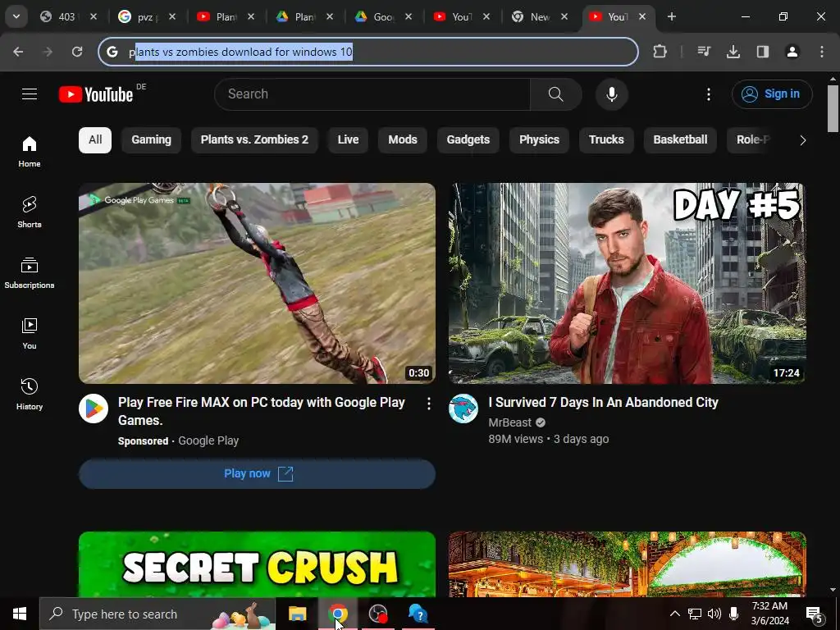The height and width of the screenshot is (630, 840).
Task: Select the Gaming filter chip
Action: tap(152, 139)
